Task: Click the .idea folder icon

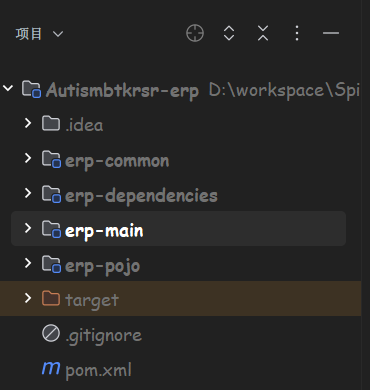Action: pos(51,123)
